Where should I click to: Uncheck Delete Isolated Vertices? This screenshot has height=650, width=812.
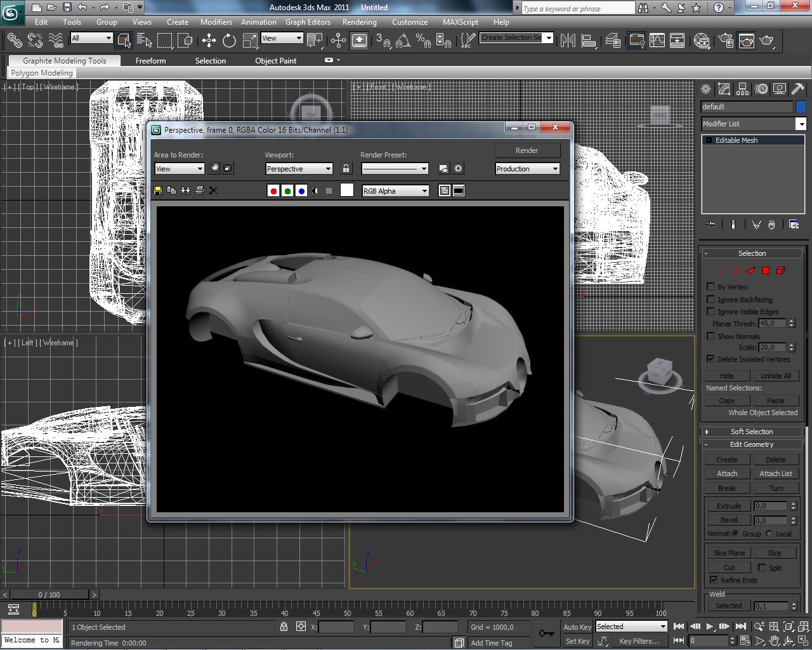(711, 359)
